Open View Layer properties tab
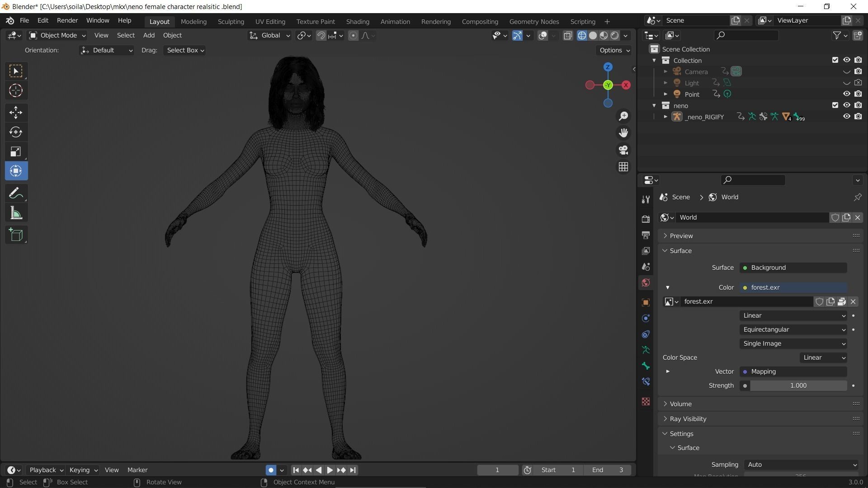 coord(646,251)
